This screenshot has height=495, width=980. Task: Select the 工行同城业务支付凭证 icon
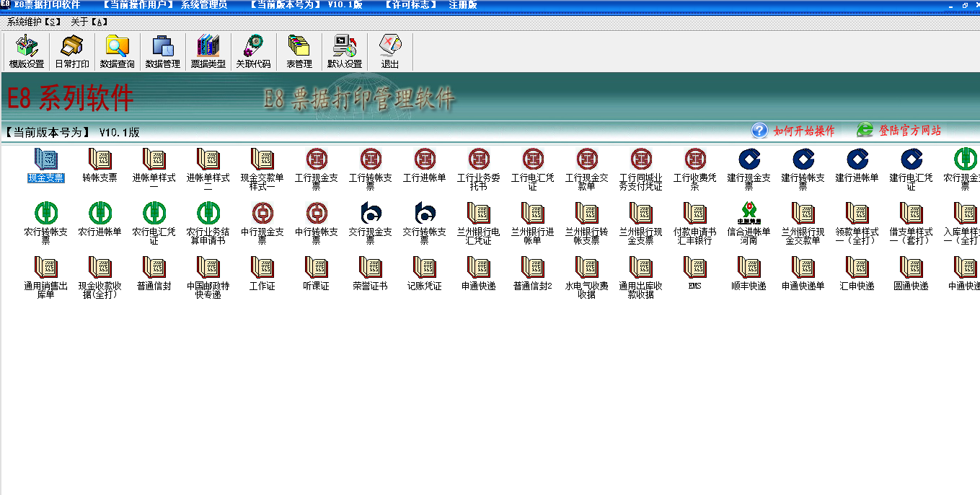click(x=640, y=169)
